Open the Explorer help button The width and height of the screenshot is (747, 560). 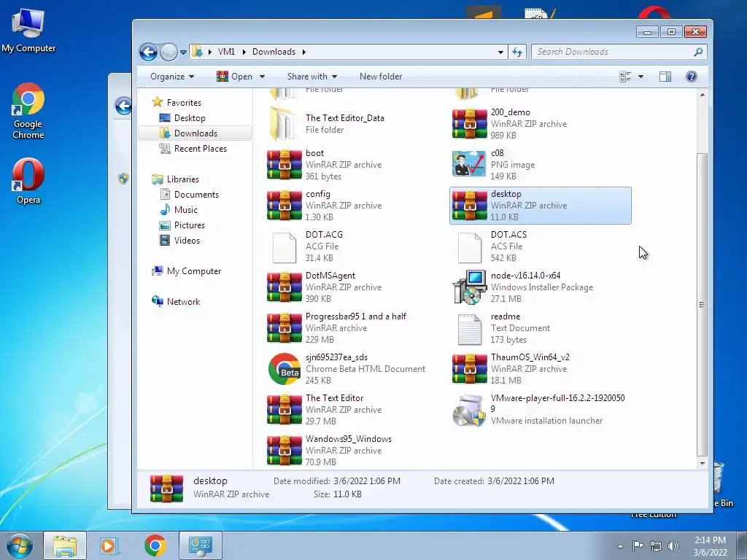point(692,77)
